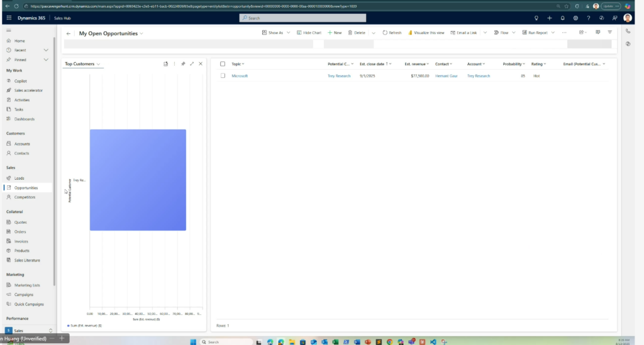The width and height of the screenshot is (644, 345).
Task: Open Leads in the sidebar
Action: [x=19, y=178]
